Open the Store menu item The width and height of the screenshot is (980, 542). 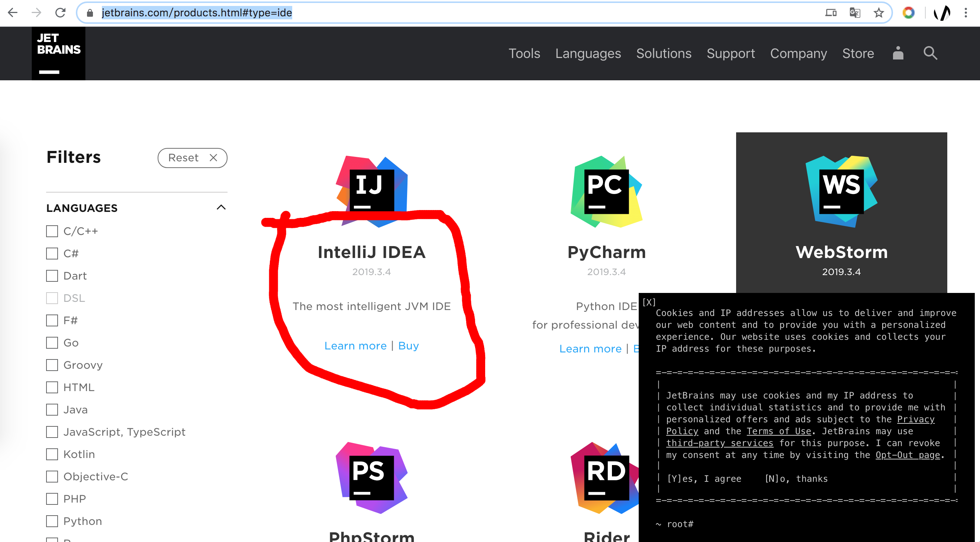[858, 53]
